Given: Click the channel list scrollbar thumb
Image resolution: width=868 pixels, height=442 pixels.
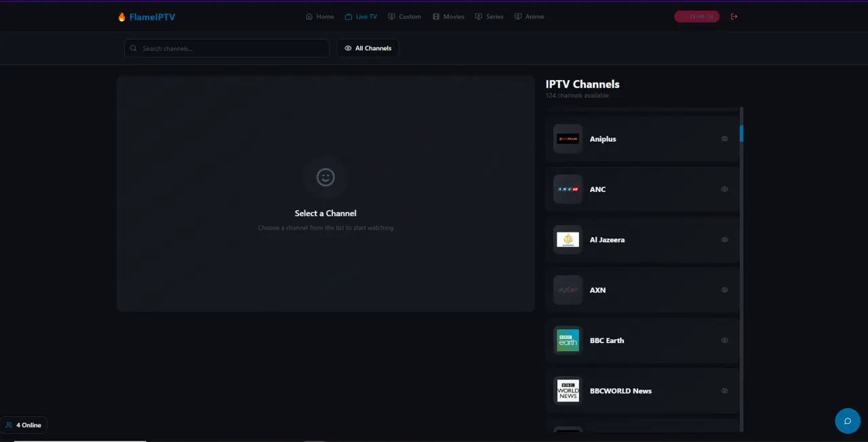Looking at the screenshot, I should [741, 133].
